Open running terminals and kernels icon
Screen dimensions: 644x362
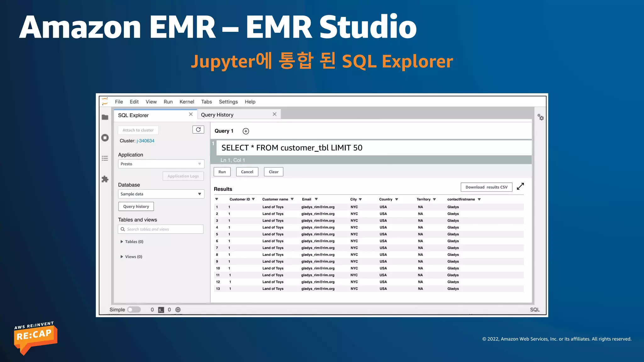click(x=105, y=138)
